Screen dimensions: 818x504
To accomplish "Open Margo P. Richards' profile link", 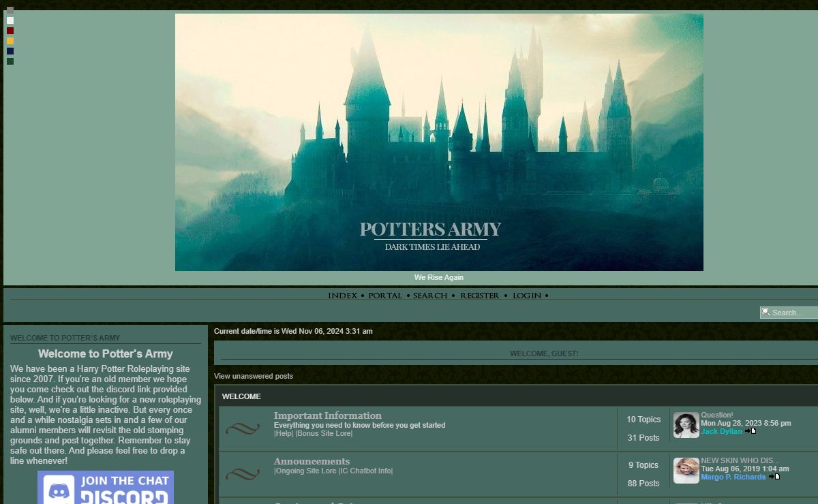I will [733, 477].
